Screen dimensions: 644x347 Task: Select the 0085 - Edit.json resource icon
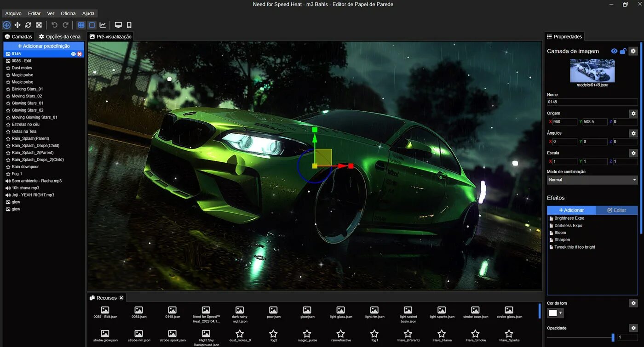coord(105,310)
